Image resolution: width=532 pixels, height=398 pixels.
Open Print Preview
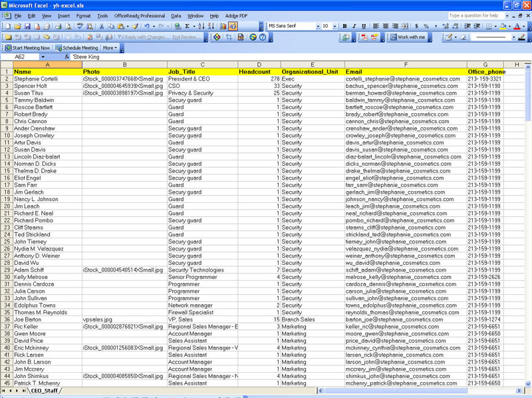pos(68,26)
